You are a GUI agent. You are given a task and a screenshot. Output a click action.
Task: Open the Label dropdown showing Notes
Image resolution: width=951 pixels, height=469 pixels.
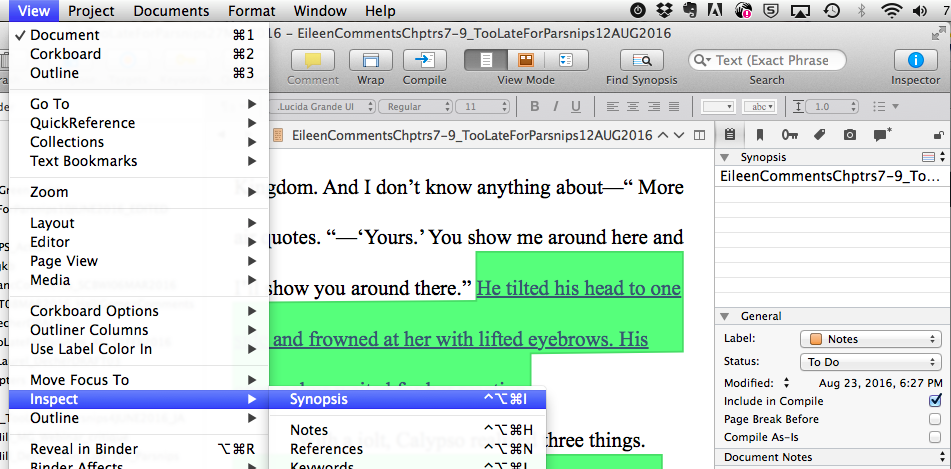pyautogui.click(x=869, y=339)
